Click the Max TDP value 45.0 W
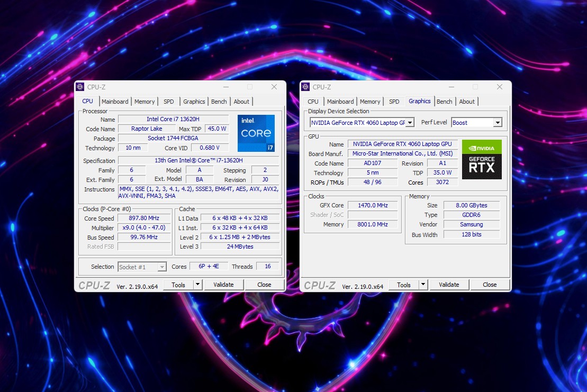The width and height of the screenshot is (587, 392). coord(217,129)
